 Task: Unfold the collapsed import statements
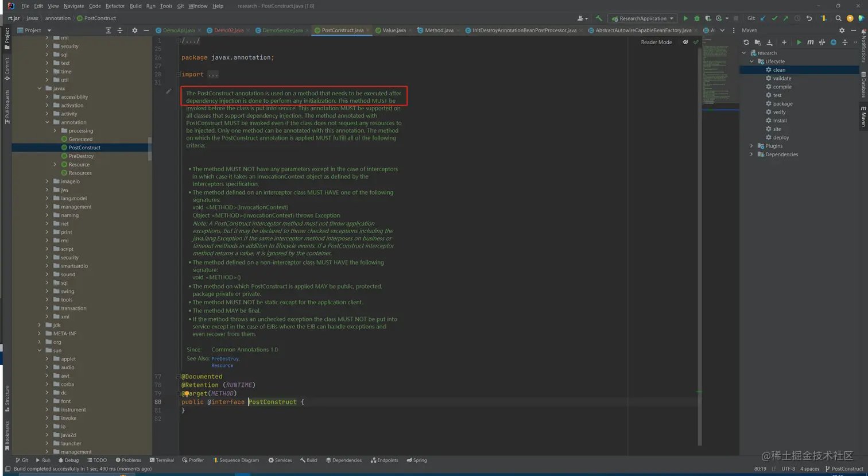click(213, 75)
